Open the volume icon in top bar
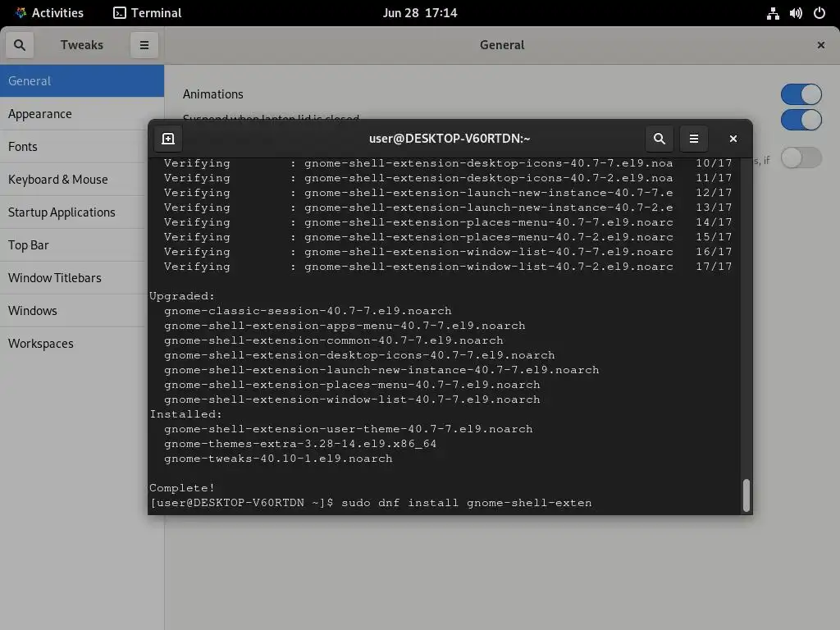The width and height of the screenshot is (840, 630). tap(796, 13)
